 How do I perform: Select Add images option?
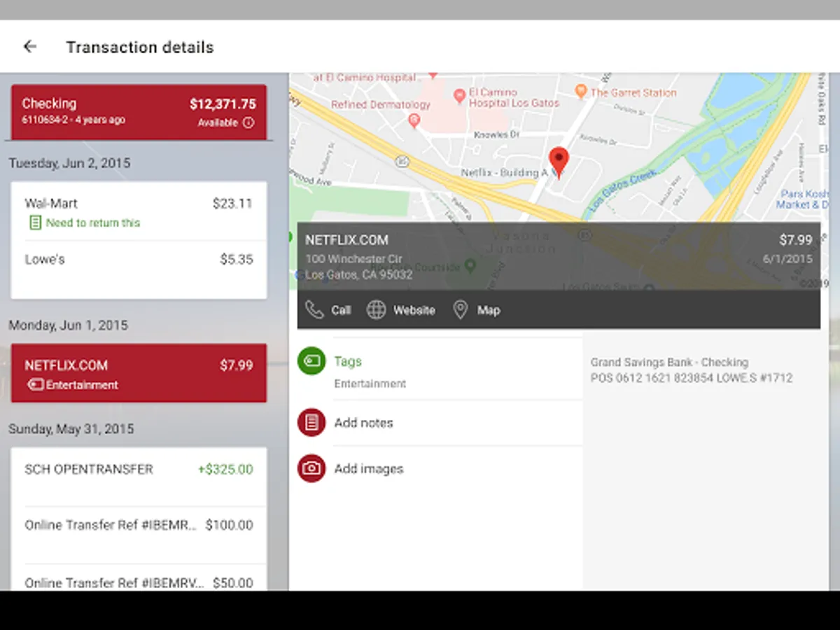tap(440, 468)
